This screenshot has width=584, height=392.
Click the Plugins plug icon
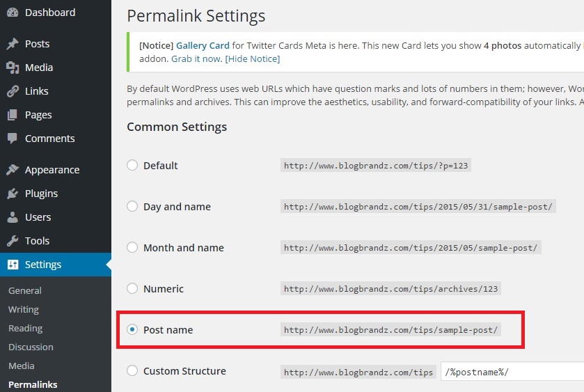click(x=13, y=194)
